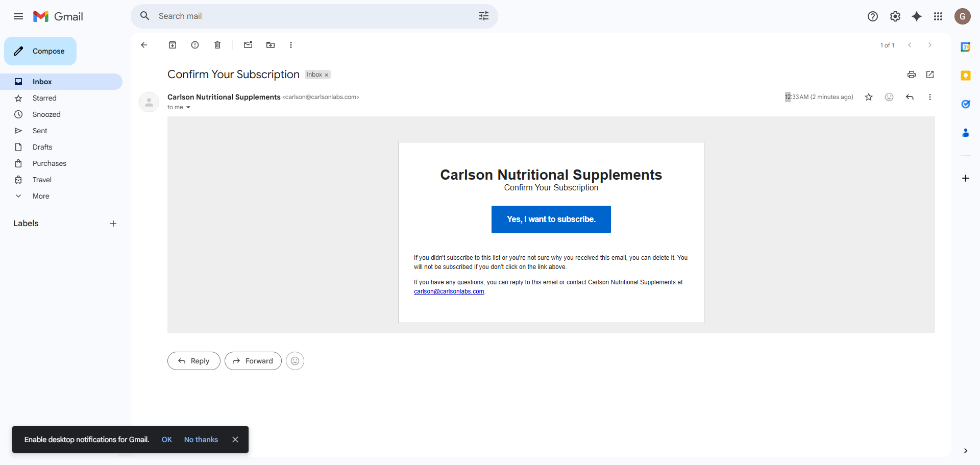This screenshot has width=980, height=465.
Task: Open Google Keep side panel
Action: 966,76
